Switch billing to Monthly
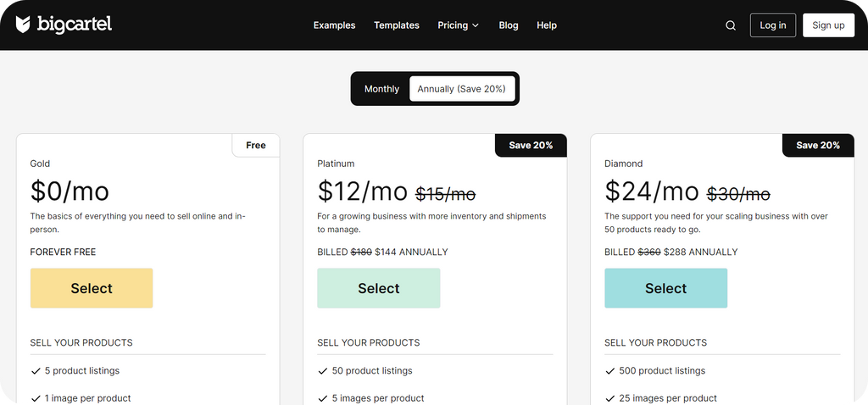The height and width of the screenshot is (405, 868). (x=381, y=88)
